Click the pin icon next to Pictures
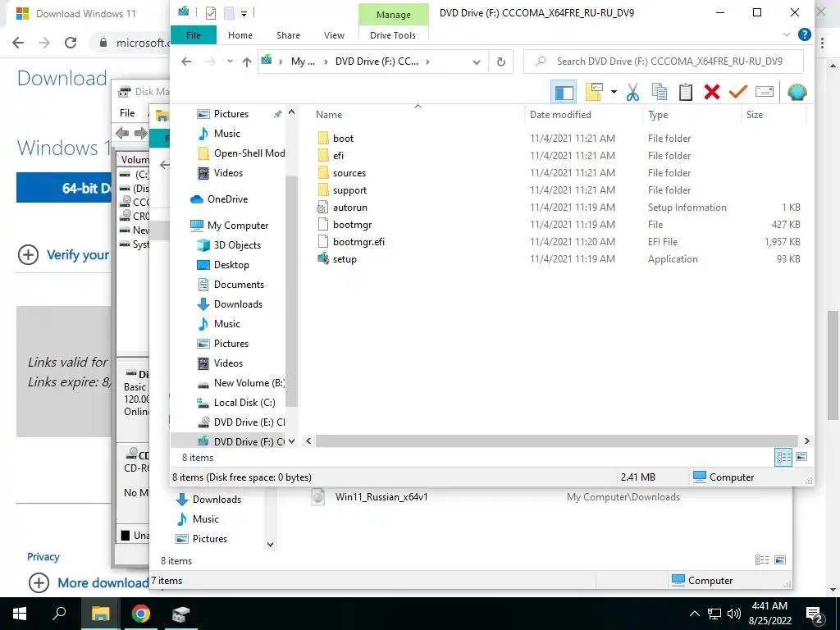 pyautogui.click(x=277, y=114)
